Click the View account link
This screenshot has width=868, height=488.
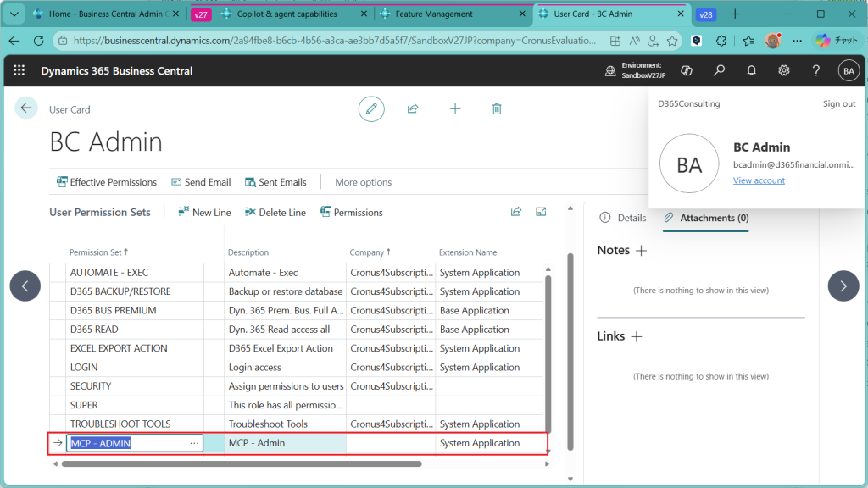click(759, 180)
